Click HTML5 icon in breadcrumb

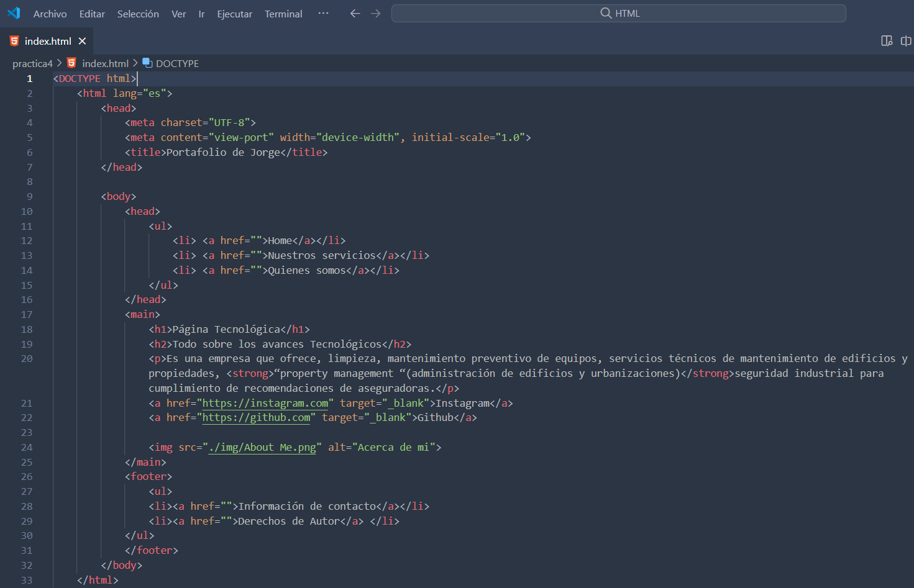tap(71, 63)
